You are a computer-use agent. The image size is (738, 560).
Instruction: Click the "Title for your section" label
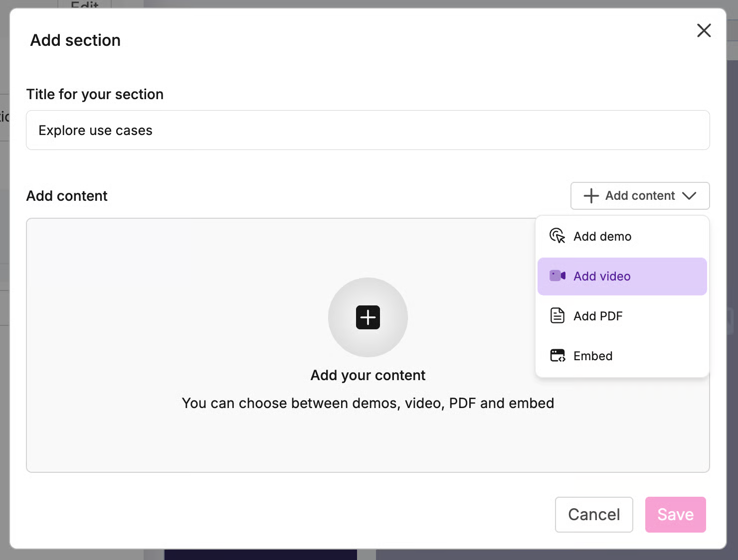click(x=95, y=94)
